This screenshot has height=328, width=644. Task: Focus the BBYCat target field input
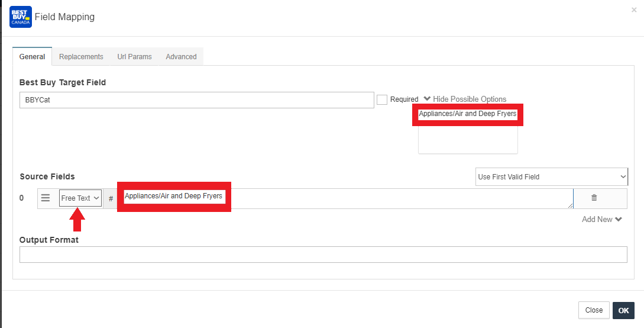click(x=197, y=100)
